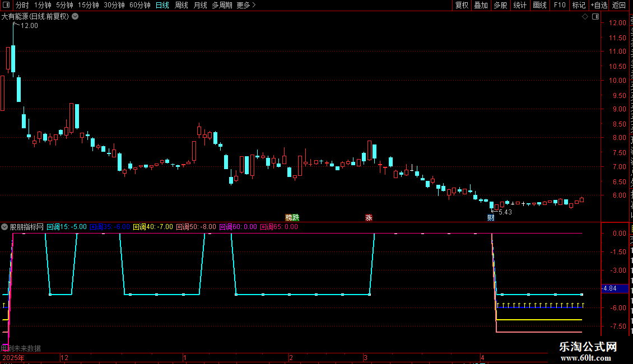Open the 复权 adjustment menu
Image resolution: width=633 pixels, height=364 pixels.
pyautogui.click(x=462, y=5)
